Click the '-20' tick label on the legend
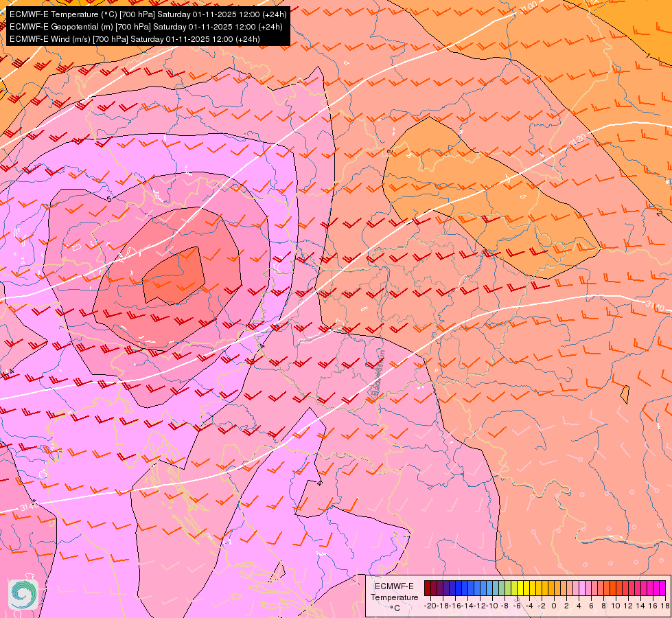Viewport: 672px width, 618px height. coord(430,606)
